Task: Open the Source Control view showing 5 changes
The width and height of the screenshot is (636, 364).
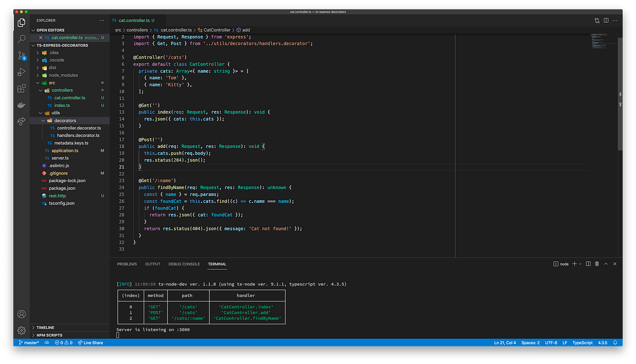Action: click(x=21, y=56)
